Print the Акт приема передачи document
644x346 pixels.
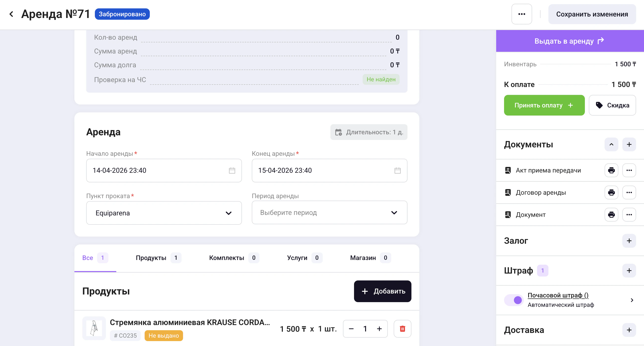(x=611, y=170)
